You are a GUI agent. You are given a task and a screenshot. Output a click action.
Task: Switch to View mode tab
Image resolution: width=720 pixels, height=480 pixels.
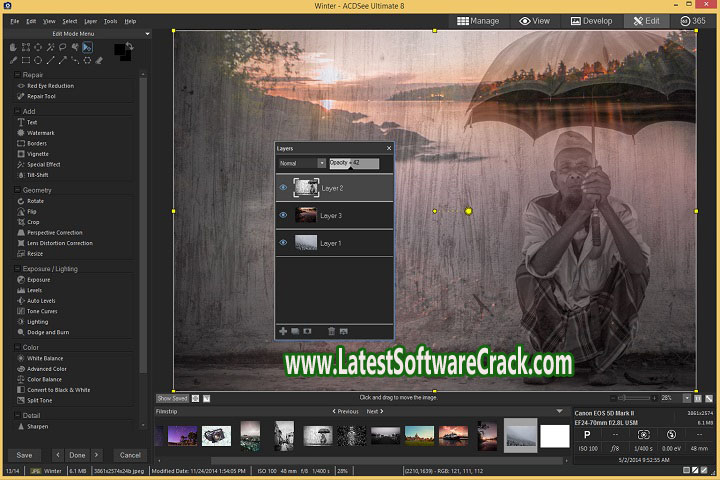[534, 21]
